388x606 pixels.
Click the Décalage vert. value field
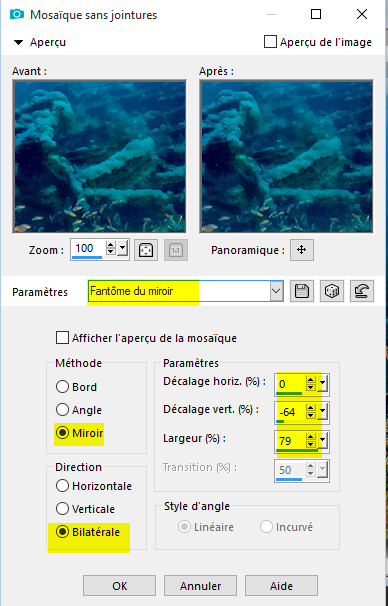[291, 413]
